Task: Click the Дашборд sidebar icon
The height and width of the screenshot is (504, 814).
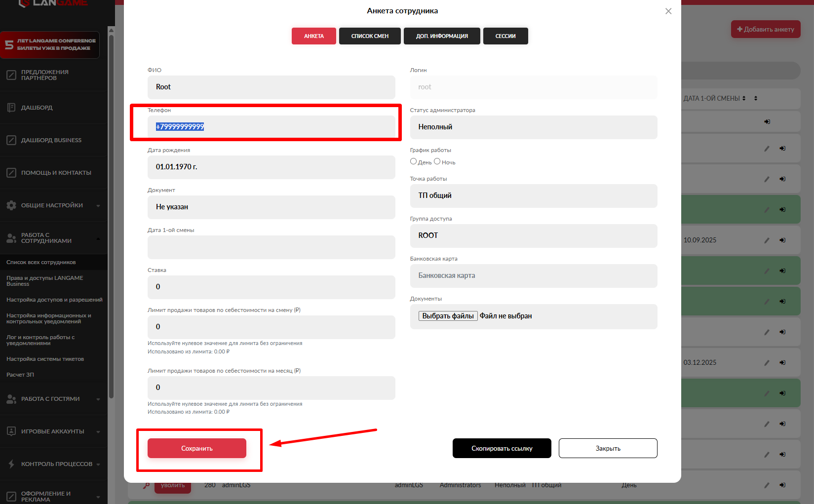Action: point(11,108)
